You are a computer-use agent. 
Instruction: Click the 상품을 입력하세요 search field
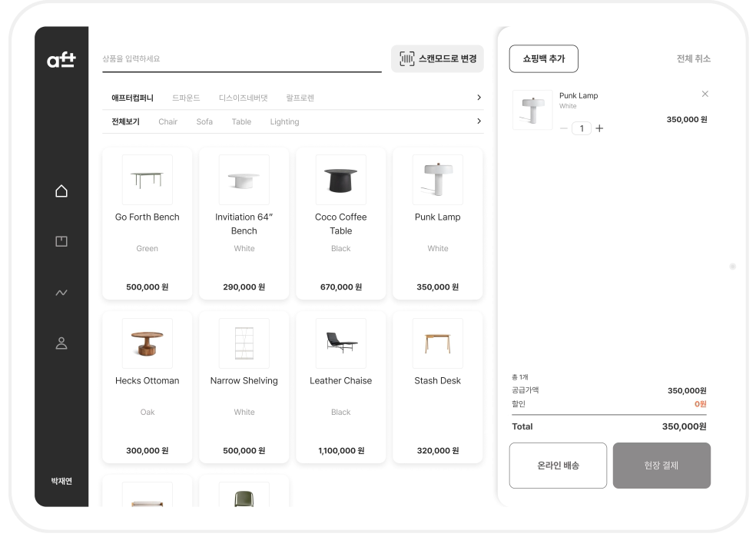241,59
